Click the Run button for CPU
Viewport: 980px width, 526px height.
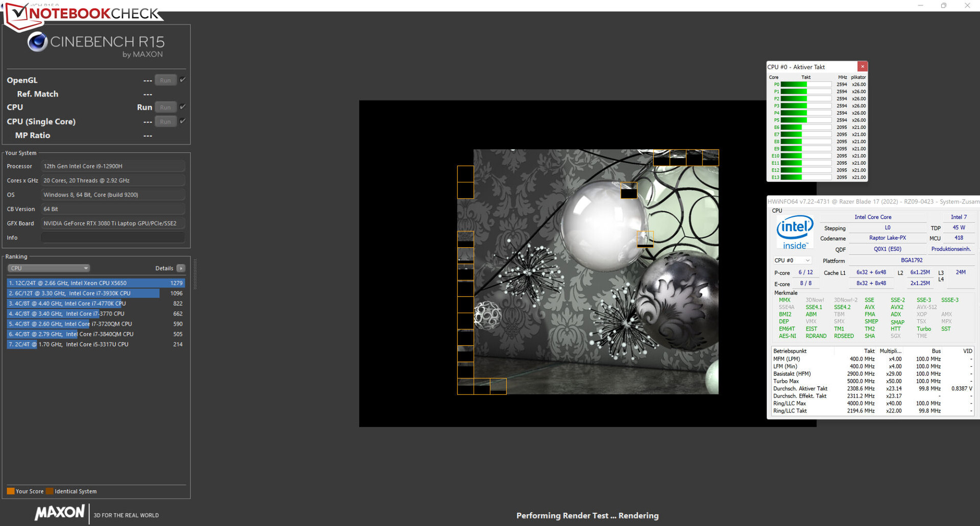(x=165, y=107)
